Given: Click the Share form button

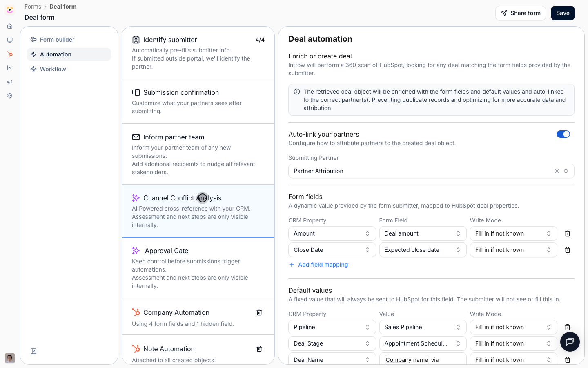Looking at the screenshot, I should [521, 13].
